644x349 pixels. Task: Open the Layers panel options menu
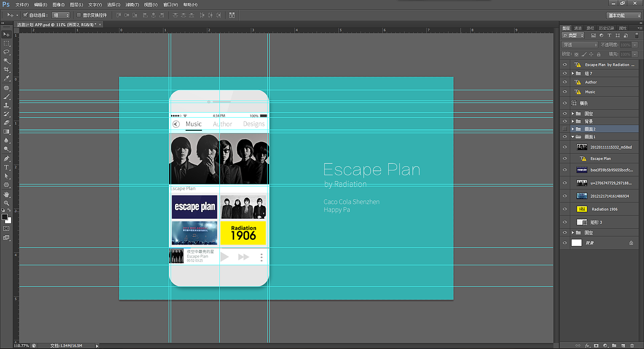[x=639, y=28]
